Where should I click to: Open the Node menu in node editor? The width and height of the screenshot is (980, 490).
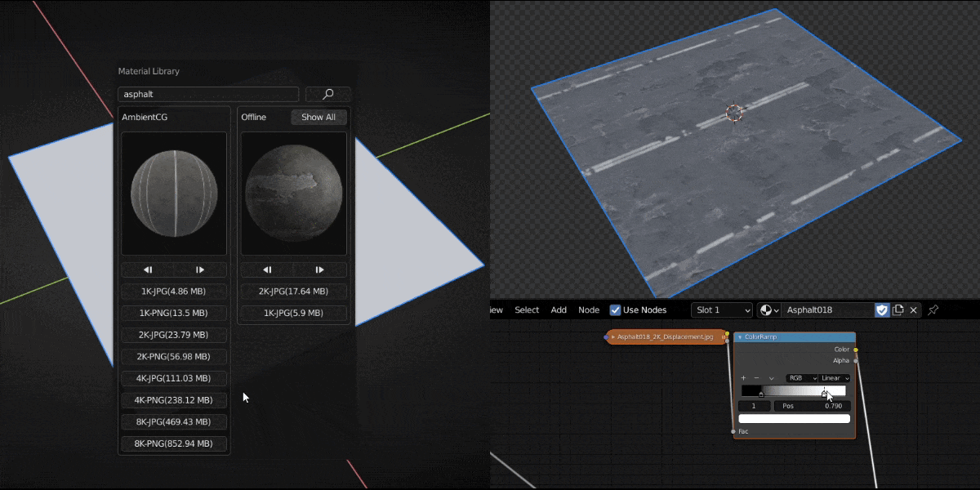(589, 310)
